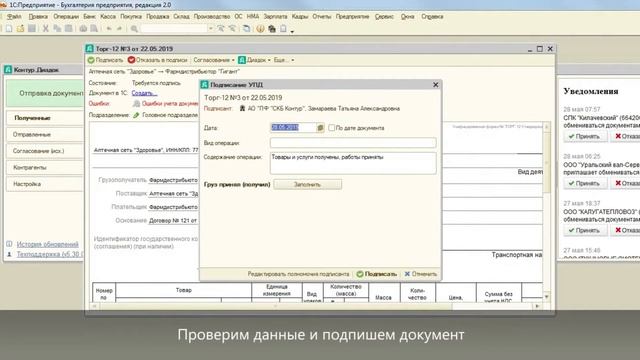Screen dimensions: 640x360
Task: Click Подписать at bottom of Подписание УПД dialog
Action: click(377, 274)
